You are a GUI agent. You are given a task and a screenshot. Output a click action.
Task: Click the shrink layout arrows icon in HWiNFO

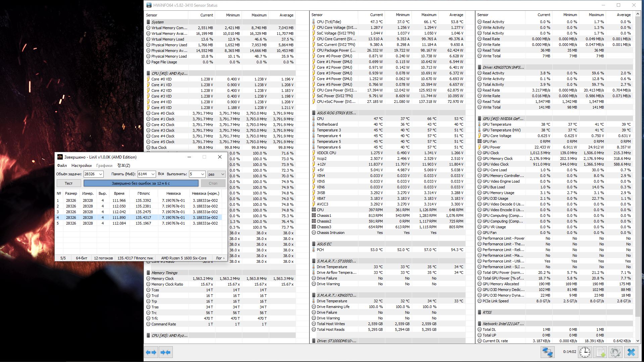tap(165, 352)
